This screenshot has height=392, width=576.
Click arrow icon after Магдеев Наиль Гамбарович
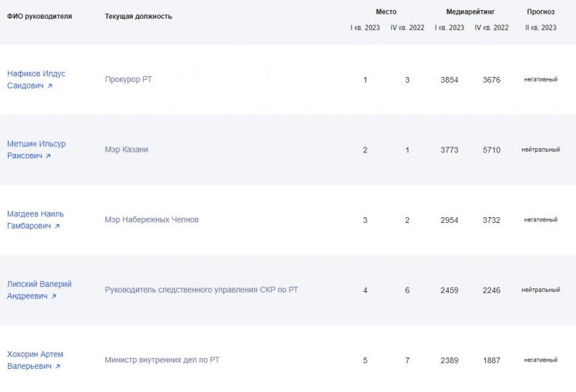click(x=57, y=226)
